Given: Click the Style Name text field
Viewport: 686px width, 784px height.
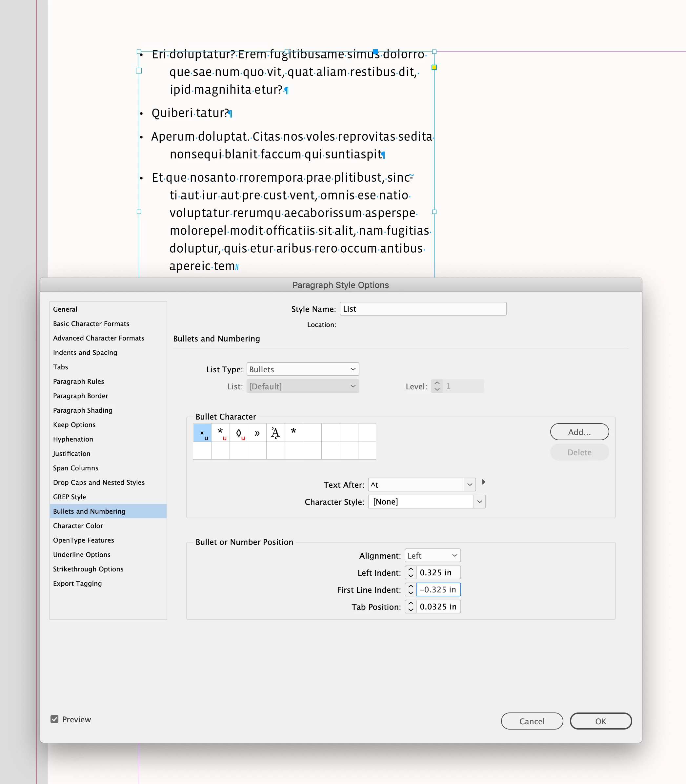Looking at the screenshot, I should 423,309.
